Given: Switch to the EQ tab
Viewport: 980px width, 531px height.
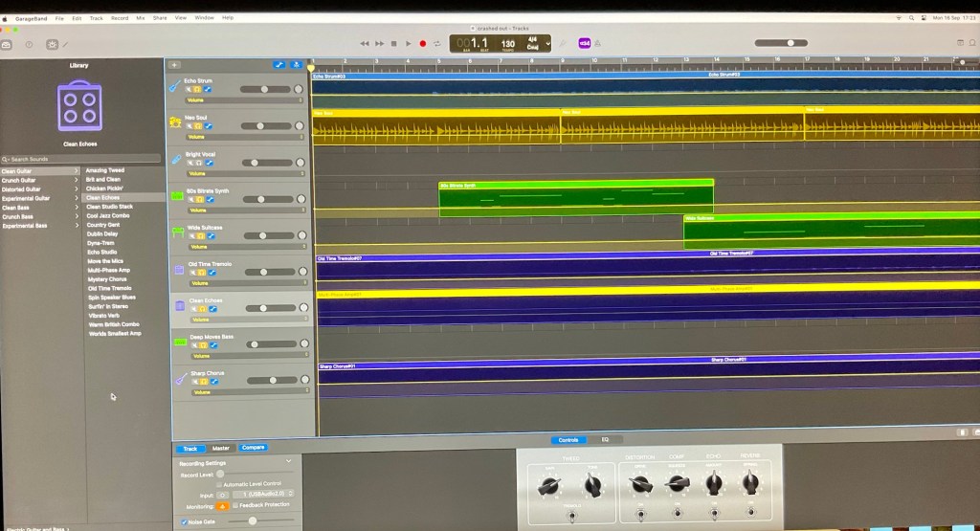Looking at the screenshot, I should coord(605,439).
